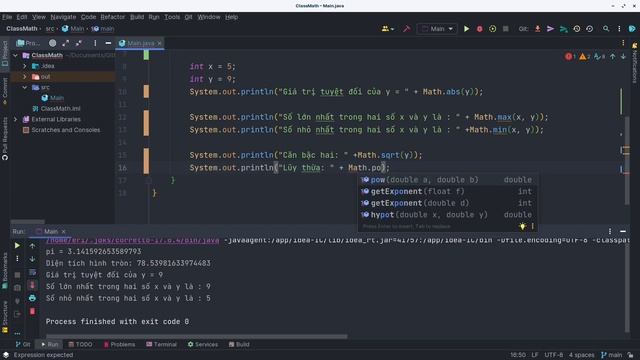Open Tools menu
This screenshot has height=360, width=640.
[x=172, y=17]
